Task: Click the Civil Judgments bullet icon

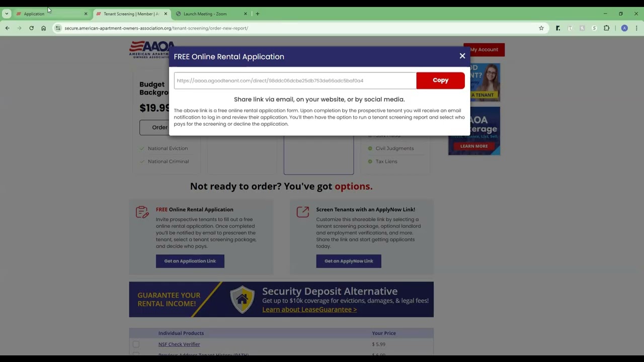Action: [x=370, y=148]
